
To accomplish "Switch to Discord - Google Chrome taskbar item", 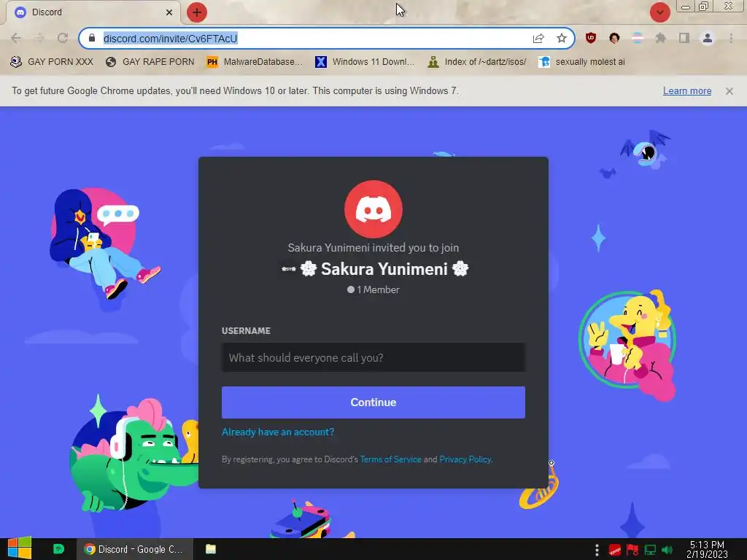I will click(135, 549).
